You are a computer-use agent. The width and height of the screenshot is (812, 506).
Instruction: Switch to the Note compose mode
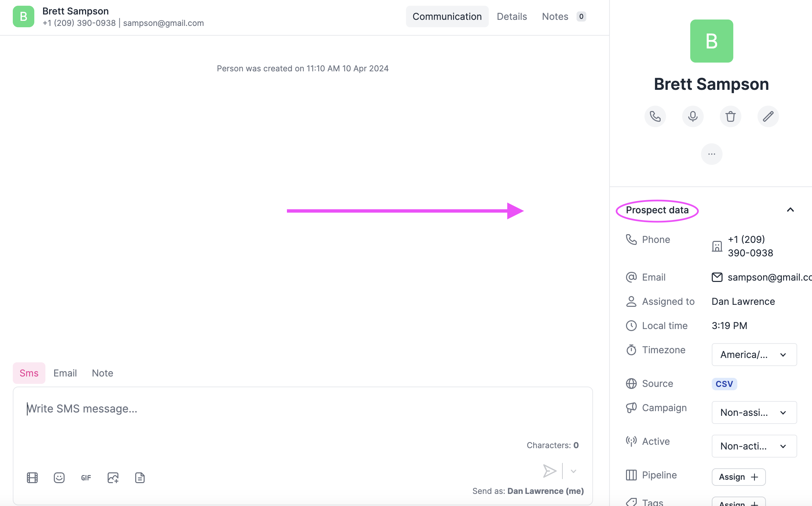click(102, 373)
